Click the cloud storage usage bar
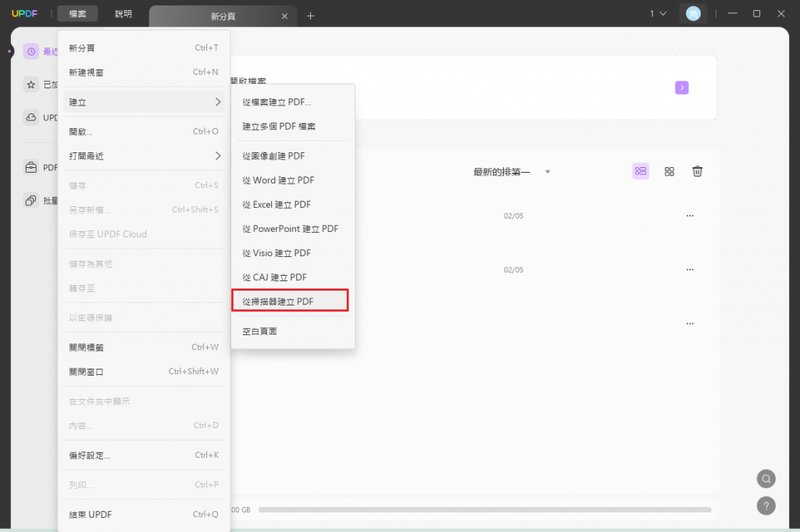The width and height of the screenshot is (800, 532). [484, 509]
